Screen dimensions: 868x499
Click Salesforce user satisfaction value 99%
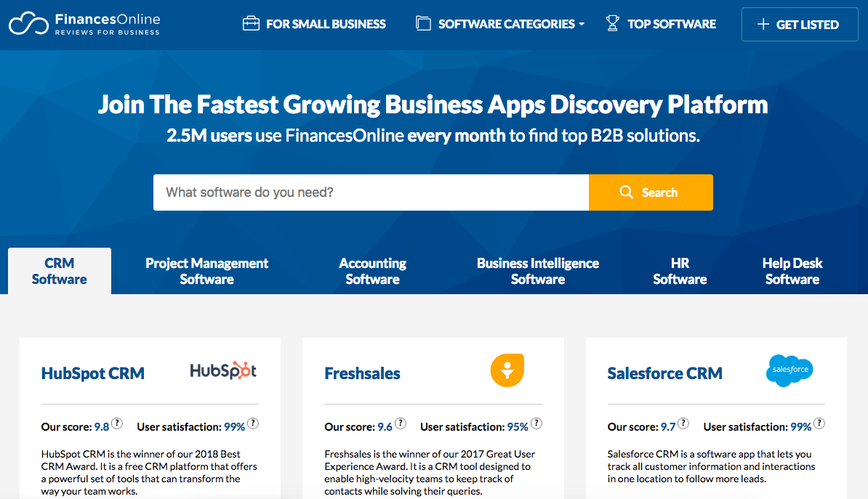pos(801,427)
